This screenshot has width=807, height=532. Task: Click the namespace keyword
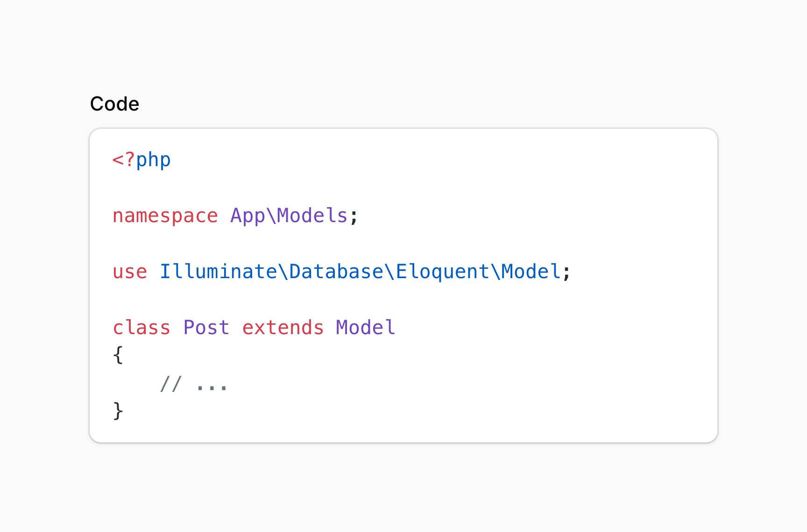click(x=165, y=216)
